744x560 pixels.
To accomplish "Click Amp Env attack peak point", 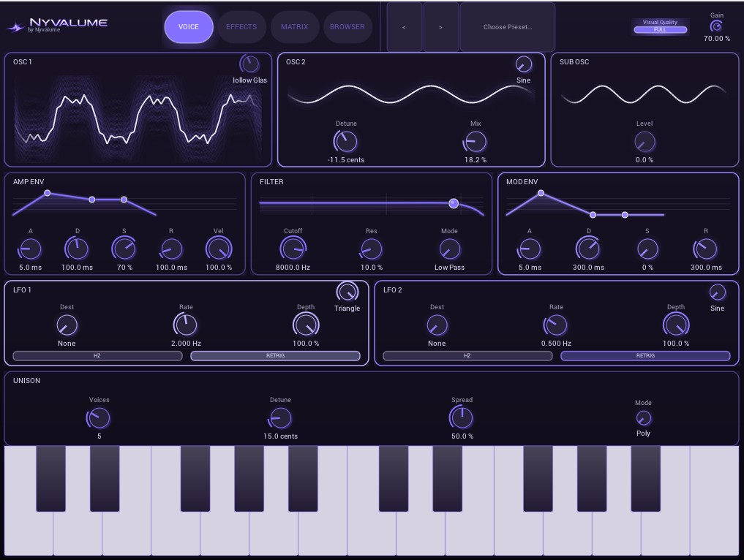I will pos(47,193).
